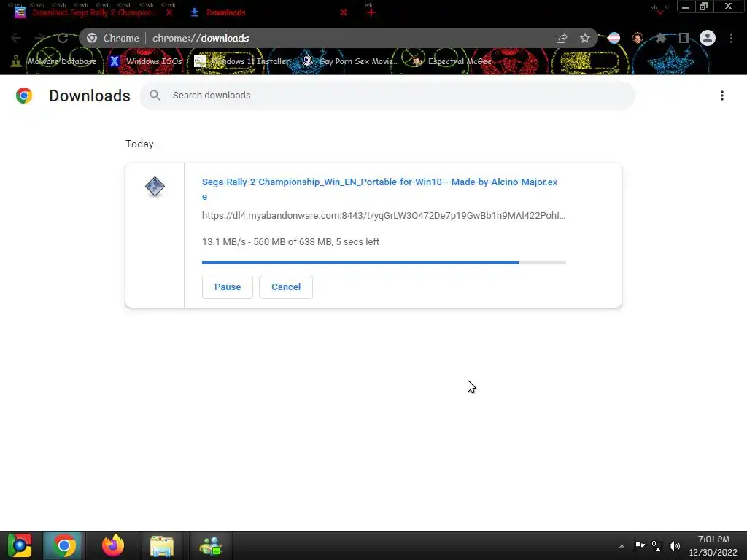This screenshot has width=747, height=560.
Task: Open the Start button on taskbar
Action: coord(20,545)
